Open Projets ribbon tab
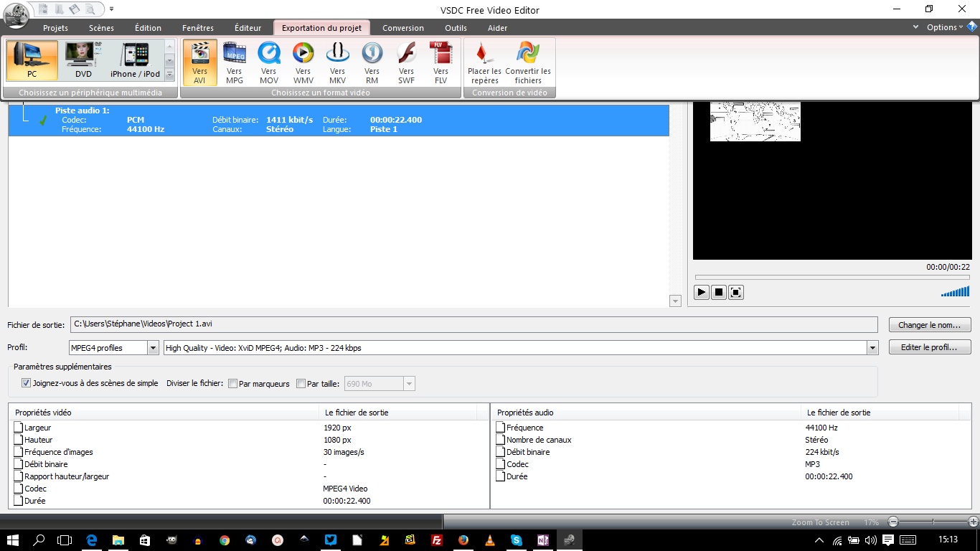Image resolution: width=980 pixels, height=551 pixels. pyautogui.click(x=55, y=28)
